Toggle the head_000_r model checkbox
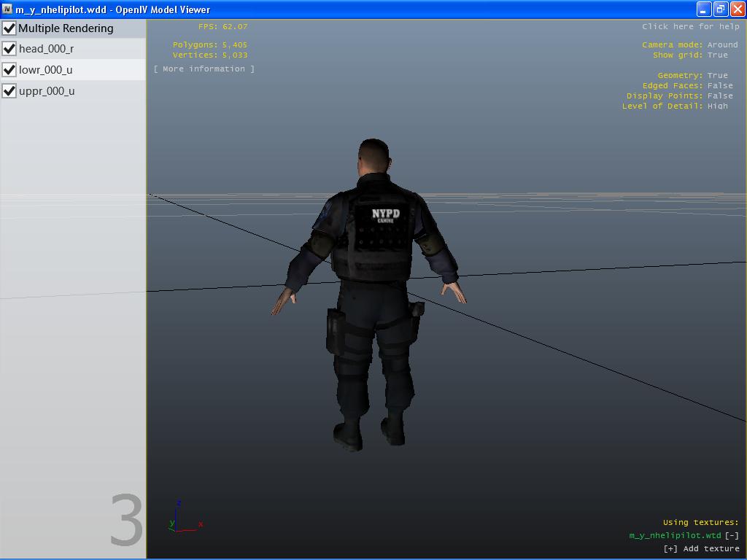Screen dimensions: 747x560 9,49
